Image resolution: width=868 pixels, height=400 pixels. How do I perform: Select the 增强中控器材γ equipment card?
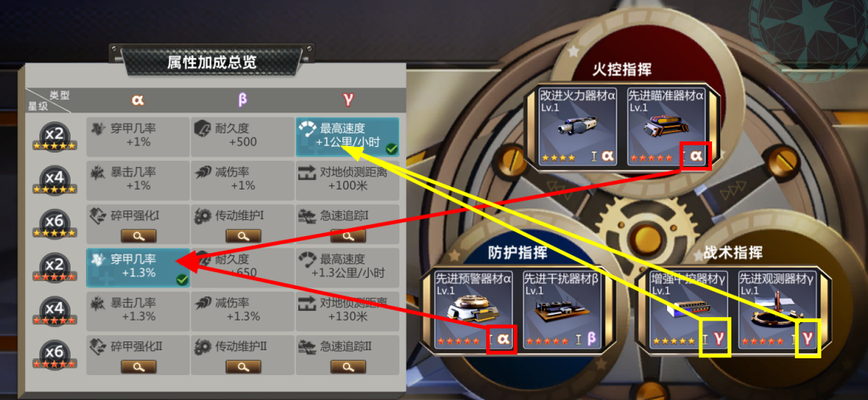pyautogui.click(x=689, y=308)
